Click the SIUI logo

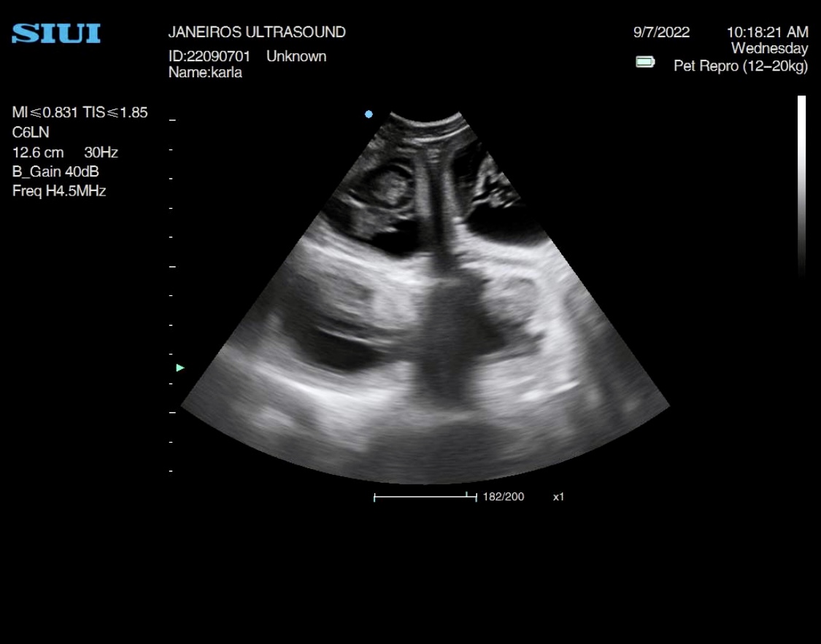pyautogui.click(x=56, y=34)
